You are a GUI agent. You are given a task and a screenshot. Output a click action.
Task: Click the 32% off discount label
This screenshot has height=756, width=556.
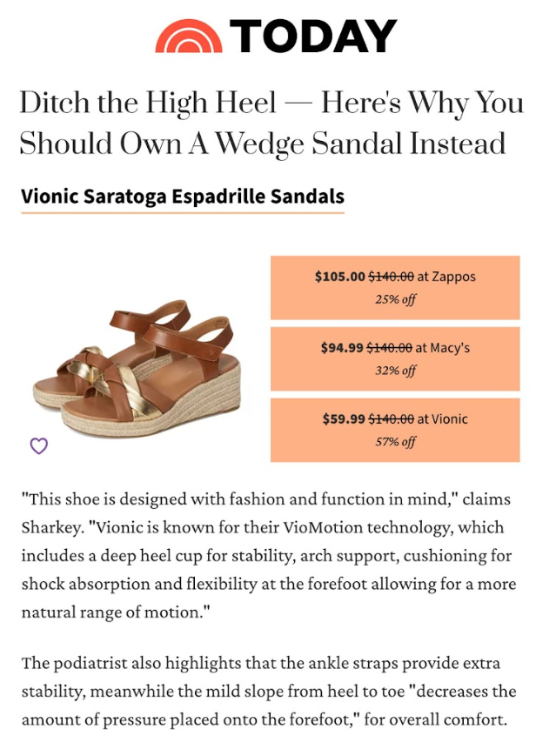395,371
